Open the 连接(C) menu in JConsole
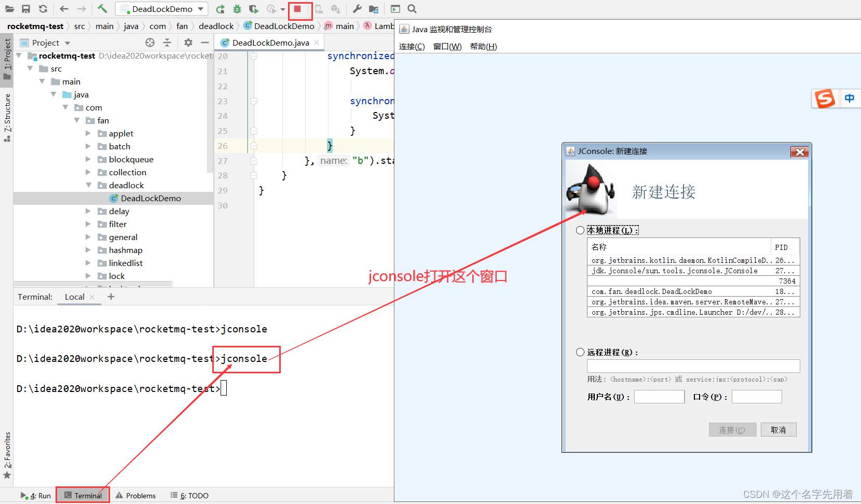Image resolution: width=861 pixels, height=504 pixels. coord(412,47)
